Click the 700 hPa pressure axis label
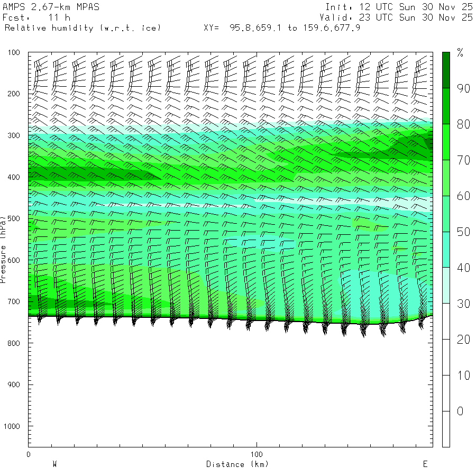Image resolution: width=476 pixels, height=476 pixels. coord(14,302)
